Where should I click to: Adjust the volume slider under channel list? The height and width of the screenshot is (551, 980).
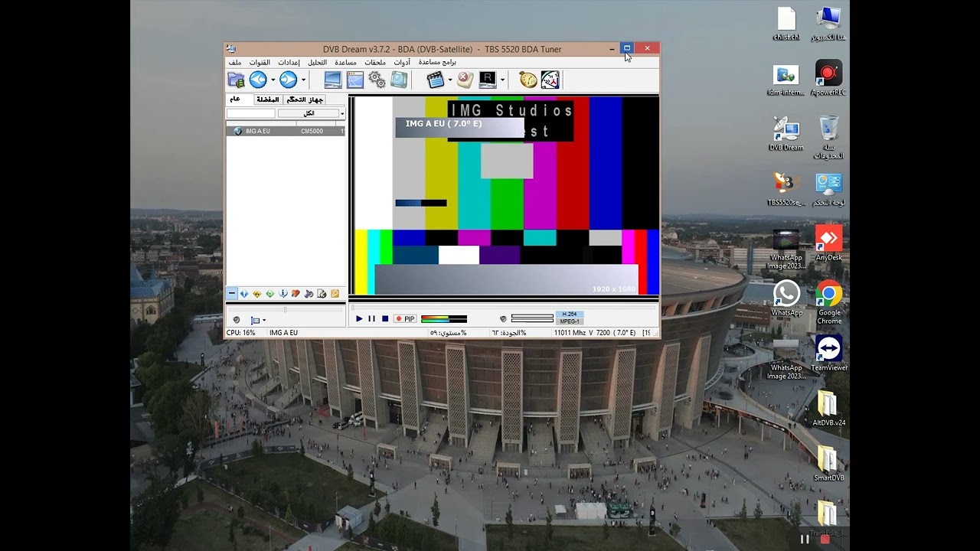click(x=286, y=310)
